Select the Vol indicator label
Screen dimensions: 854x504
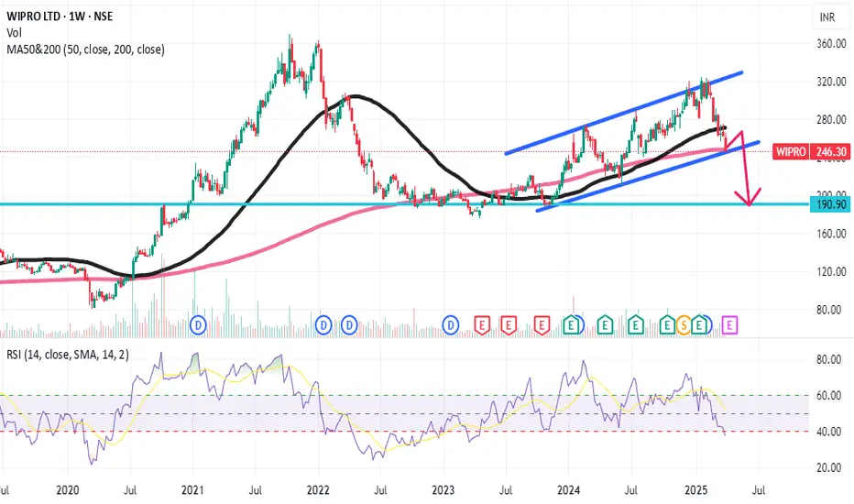(x=14, y=33)
